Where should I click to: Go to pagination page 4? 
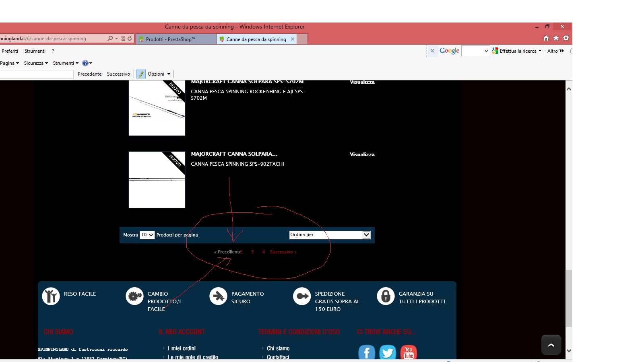click(264, 252)
